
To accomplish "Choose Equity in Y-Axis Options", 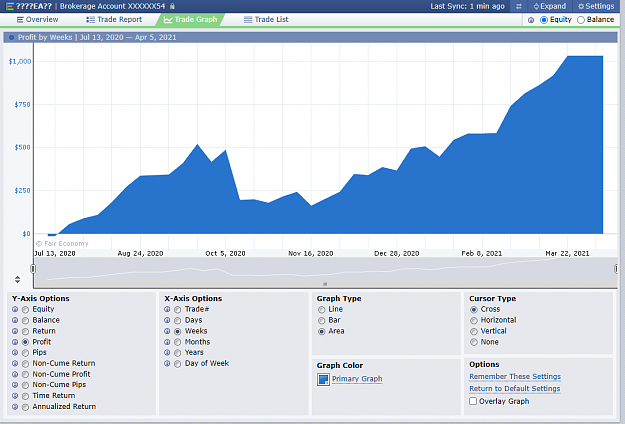I will pyautogui.click(x=26, y=310).
